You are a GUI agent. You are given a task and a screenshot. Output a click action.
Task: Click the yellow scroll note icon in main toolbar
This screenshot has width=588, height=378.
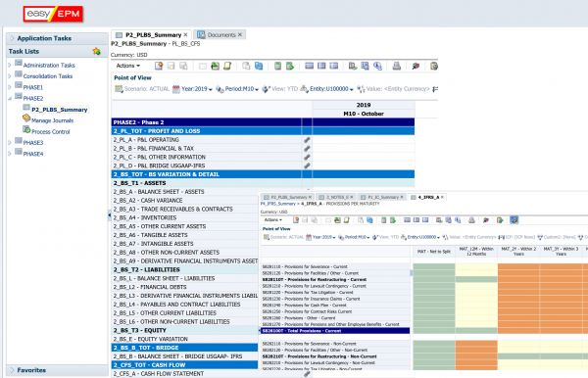click(x=227, y=66)
